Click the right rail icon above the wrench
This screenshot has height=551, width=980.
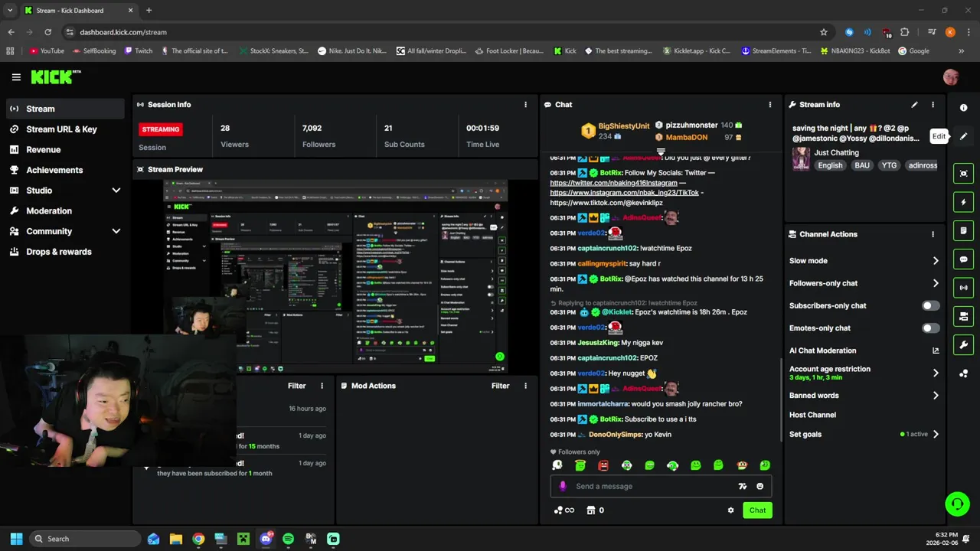(x=964, y=316)
